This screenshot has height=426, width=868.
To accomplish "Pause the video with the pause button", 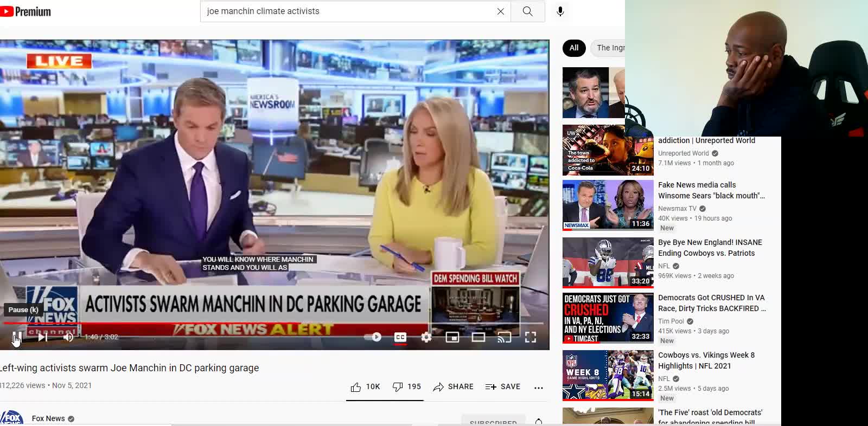I will [x=17, y=337].
